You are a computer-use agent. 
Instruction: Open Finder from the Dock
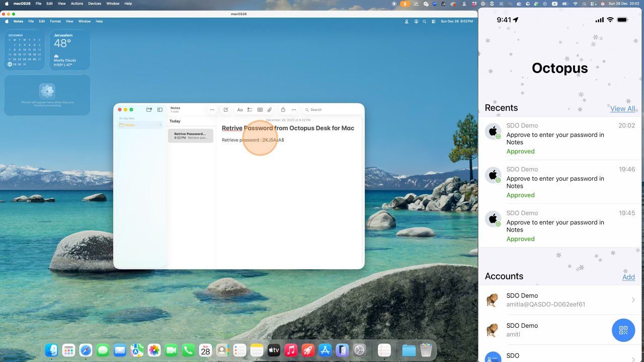tap(51, 350)
